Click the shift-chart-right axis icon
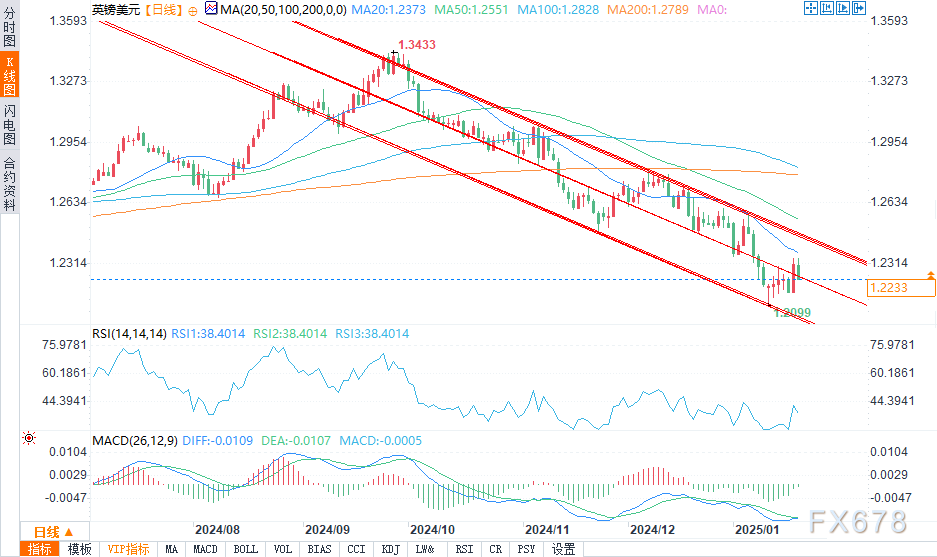 coord(843,8)
